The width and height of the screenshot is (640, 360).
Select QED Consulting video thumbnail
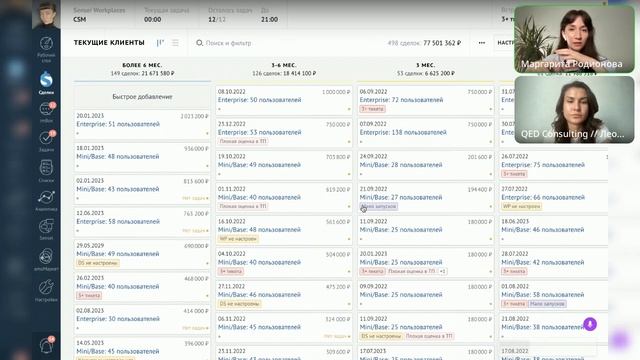(x=574, y=109)
